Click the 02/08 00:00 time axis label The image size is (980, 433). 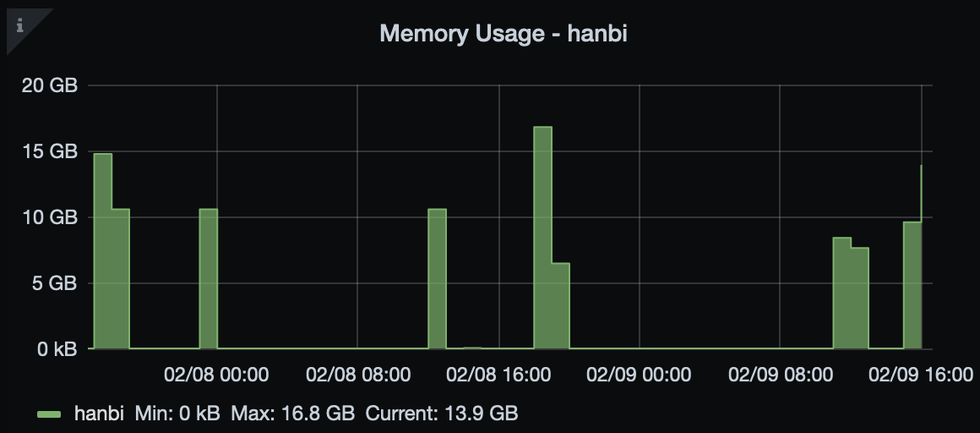[x=216, y=375]
